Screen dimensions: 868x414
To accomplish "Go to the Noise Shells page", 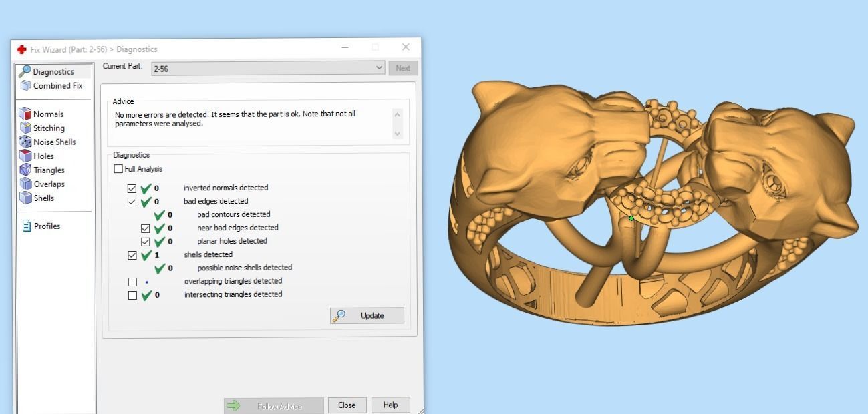I will [54, 142].
